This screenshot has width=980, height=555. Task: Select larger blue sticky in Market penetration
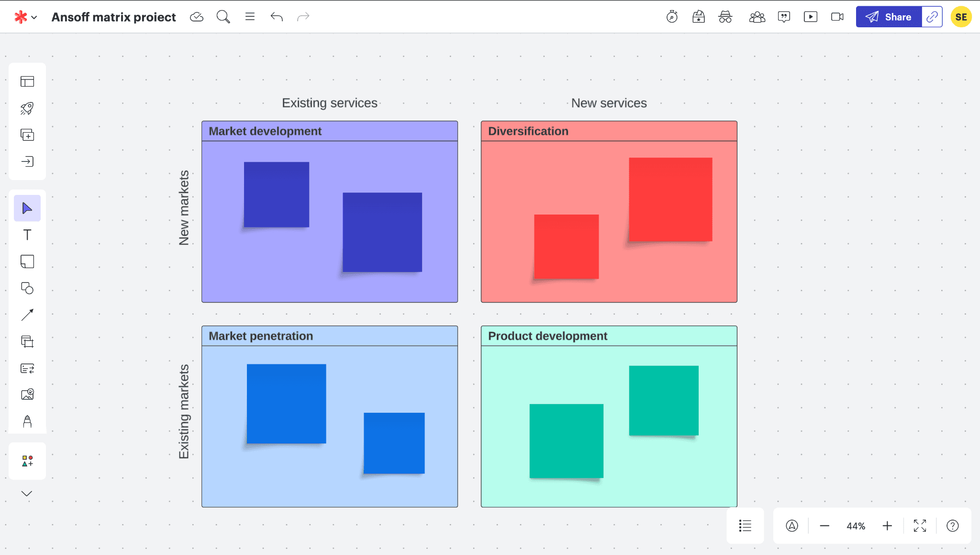[286, 404]
